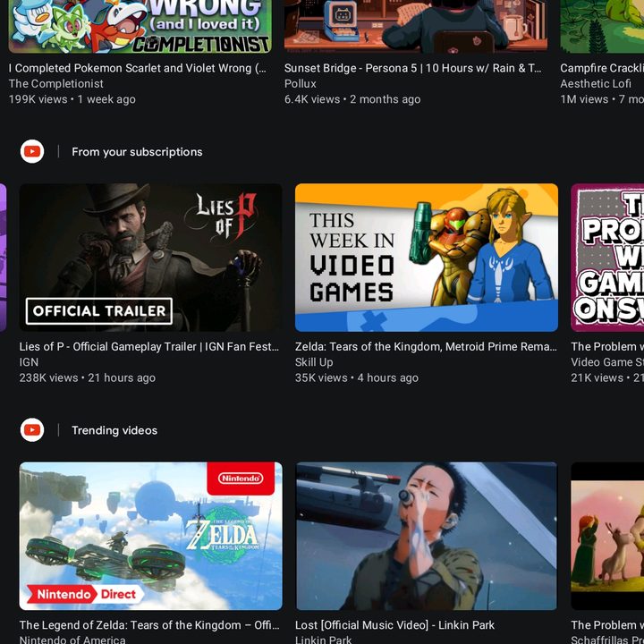Visit the Aesthetic Lofi channel name

point(596,84)
